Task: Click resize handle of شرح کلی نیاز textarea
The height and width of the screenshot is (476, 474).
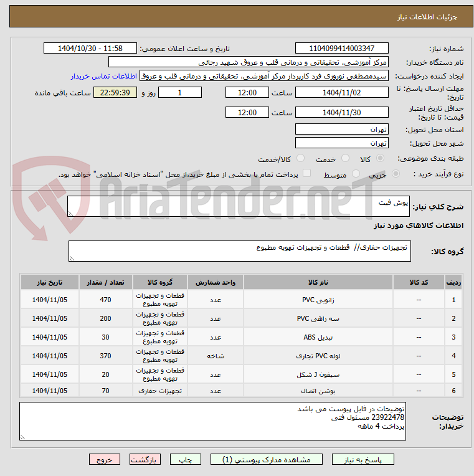Action: pos(70,214)
